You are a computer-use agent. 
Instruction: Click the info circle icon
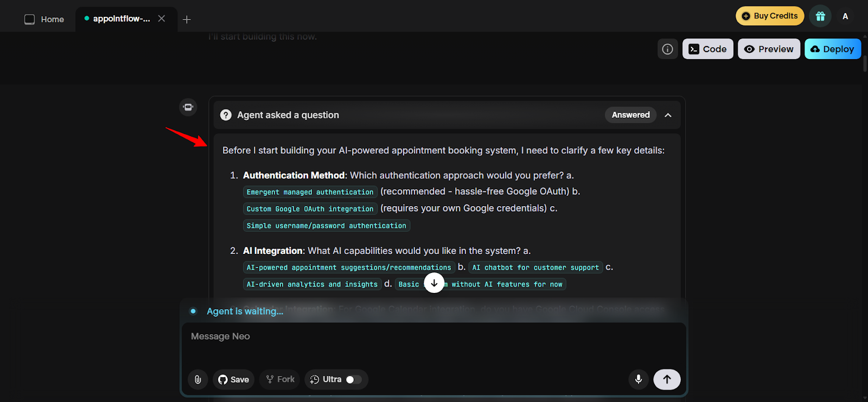pos(668,49)
